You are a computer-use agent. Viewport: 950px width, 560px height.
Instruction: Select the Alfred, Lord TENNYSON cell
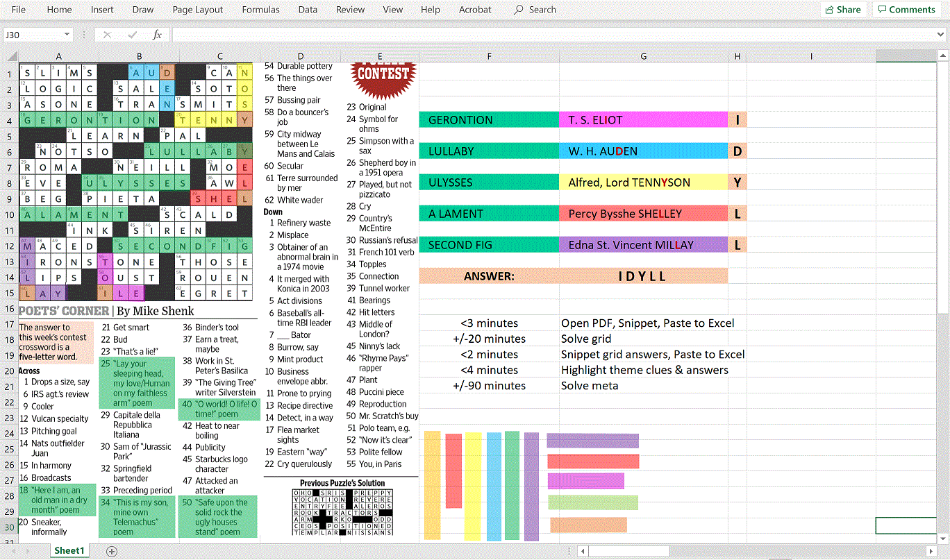[644, 183]
